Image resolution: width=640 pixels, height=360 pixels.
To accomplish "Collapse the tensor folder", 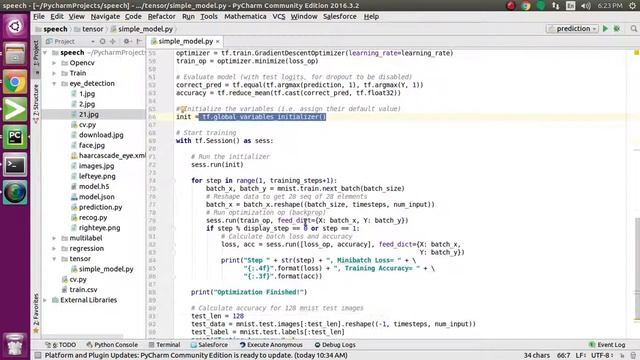I will 54,259.
